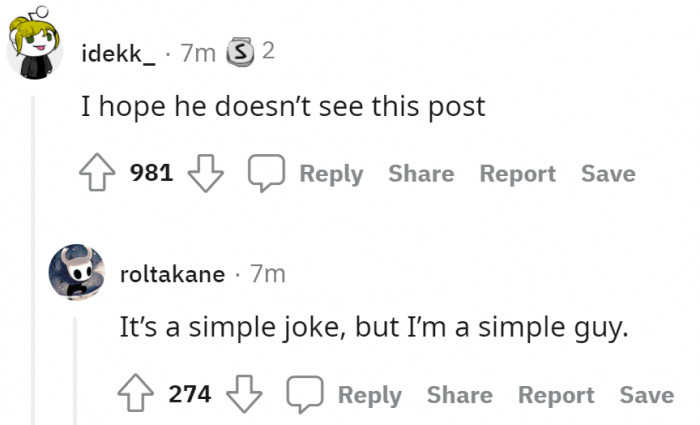Reply to roltakane's comment

[x=369, y=395]
